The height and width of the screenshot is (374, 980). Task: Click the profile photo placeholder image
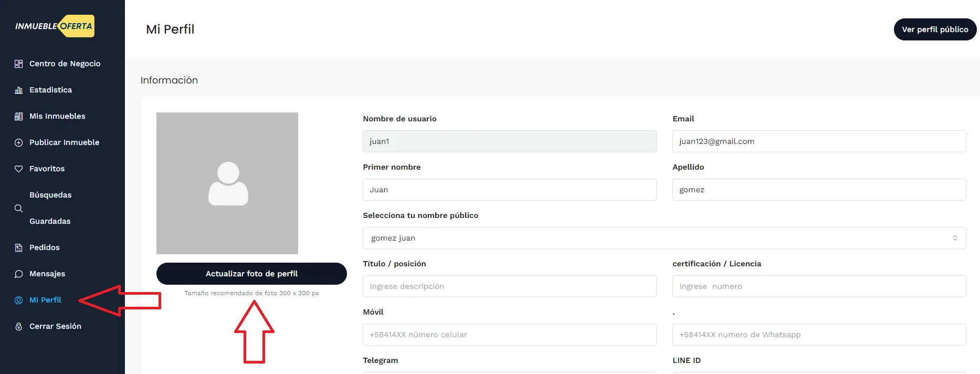point(227,183)
